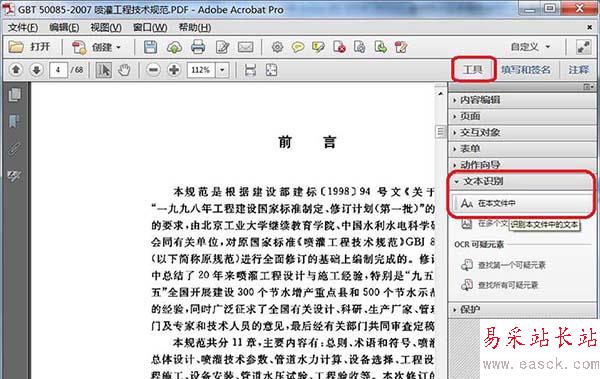Screen dimensions: 600x379
Task: Expand the 交互对象 panel section
Action: [522, 132]
